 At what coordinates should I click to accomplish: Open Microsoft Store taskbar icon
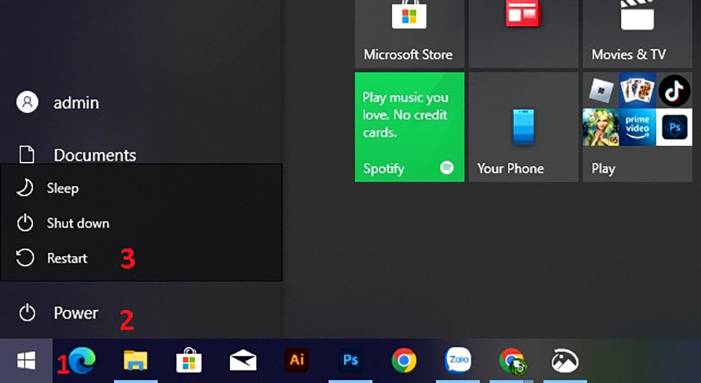tap(189, 360)
